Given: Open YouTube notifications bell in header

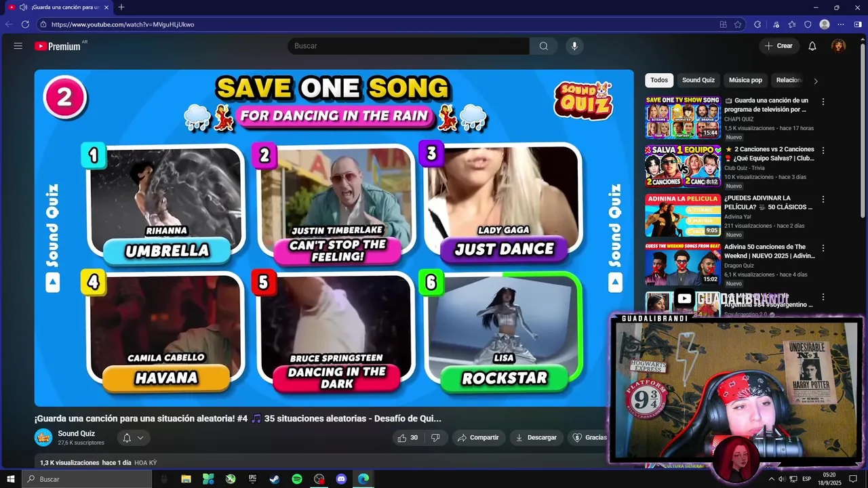Looking at the screenshot, I should (x=812, y=46).
